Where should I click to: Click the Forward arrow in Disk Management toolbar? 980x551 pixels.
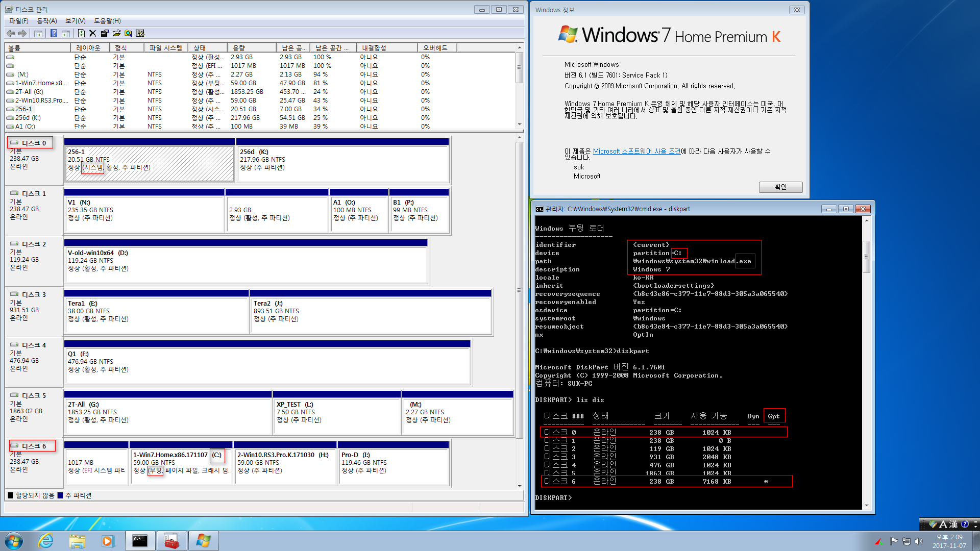(22, 33)
